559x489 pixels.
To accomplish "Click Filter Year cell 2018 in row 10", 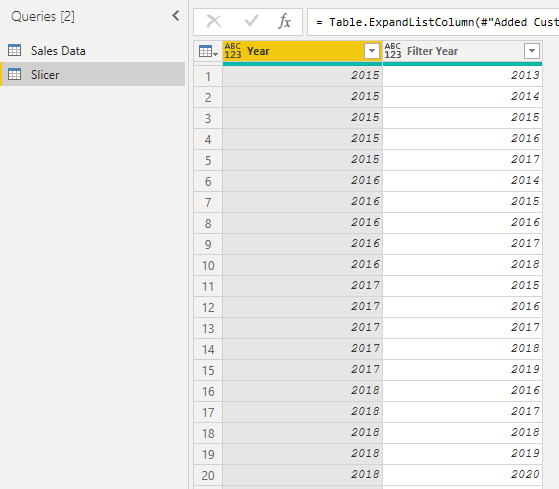I will click(x=462, y=265).
